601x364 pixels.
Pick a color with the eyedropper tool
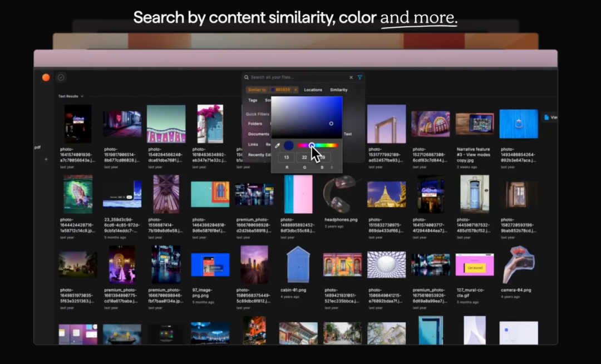pos(278,146)
